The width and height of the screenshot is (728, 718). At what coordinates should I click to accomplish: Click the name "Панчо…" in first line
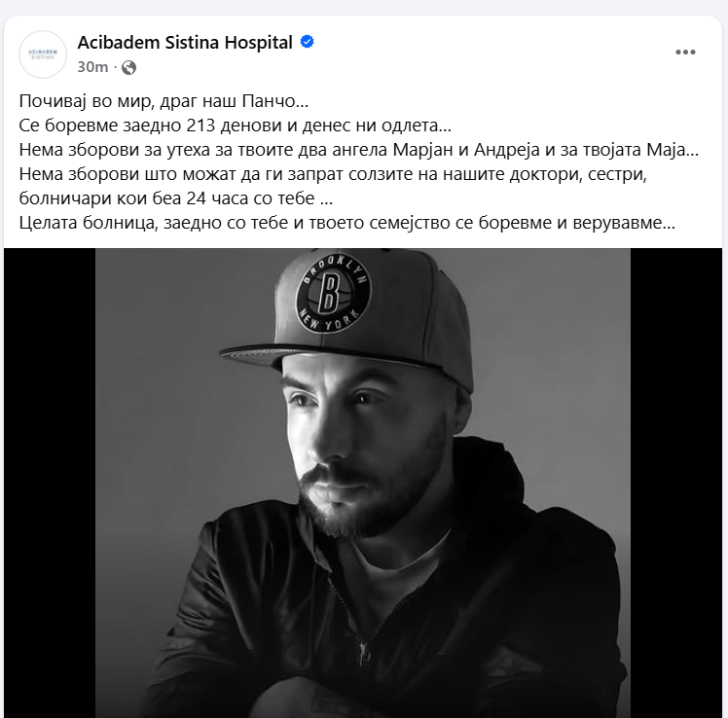point(274,101)
